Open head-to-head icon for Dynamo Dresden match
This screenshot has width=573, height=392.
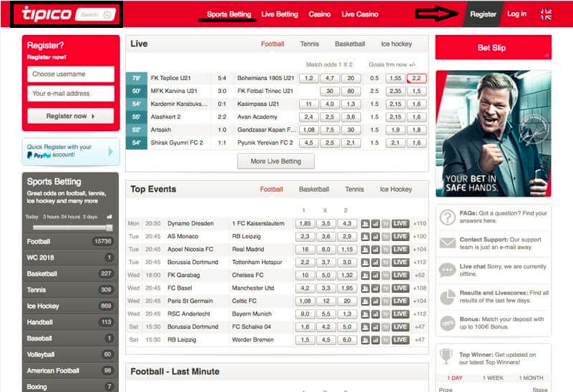(365, 224)
